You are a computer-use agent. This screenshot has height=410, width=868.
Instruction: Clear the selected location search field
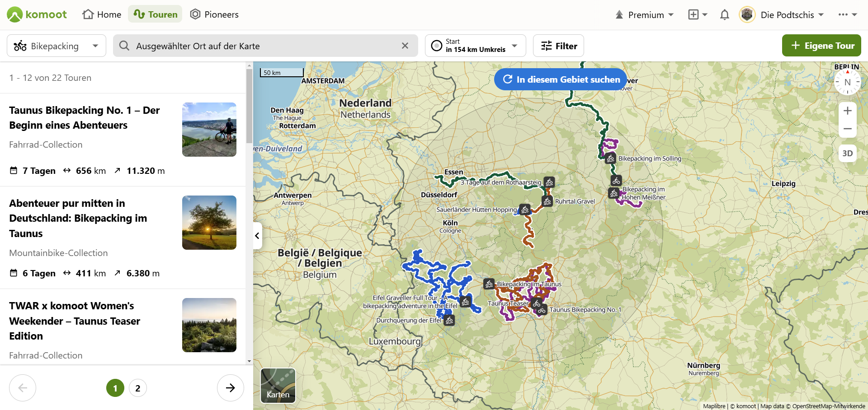[x=405, y=46]
